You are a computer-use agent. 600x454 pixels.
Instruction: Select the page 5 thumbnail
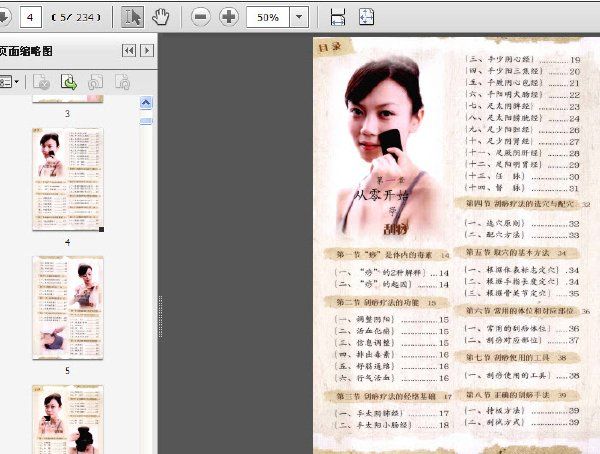point(68,308)
